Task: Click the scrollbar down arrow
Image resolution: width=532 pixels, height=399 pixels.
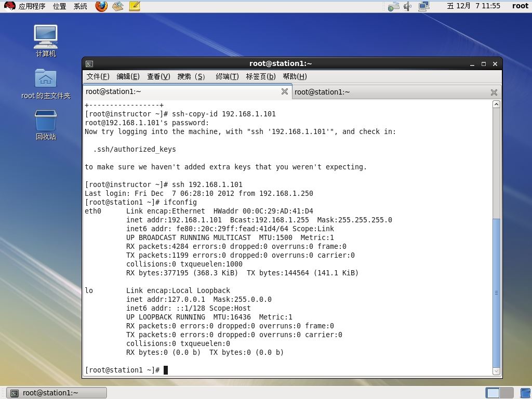Action: [x=496, y=371]
